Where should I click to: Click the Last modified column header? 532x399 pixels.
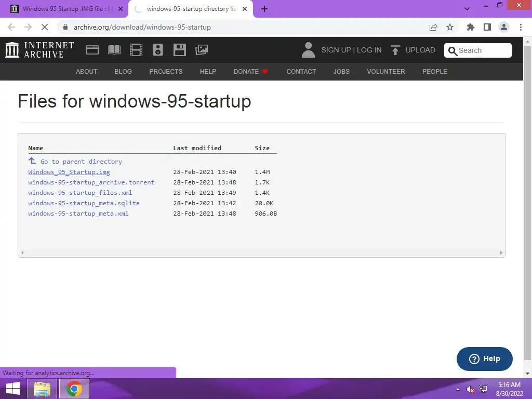click(197, 148)
